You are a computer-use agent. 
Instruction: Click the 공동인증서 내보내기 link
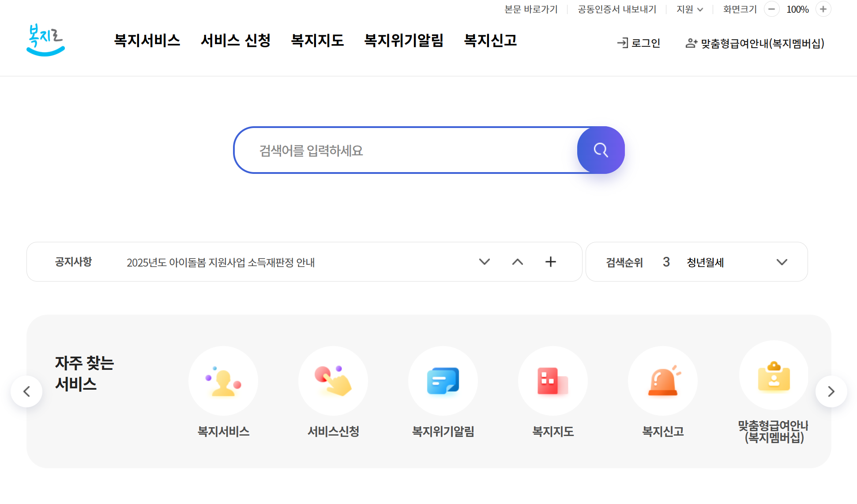[616, 9]
